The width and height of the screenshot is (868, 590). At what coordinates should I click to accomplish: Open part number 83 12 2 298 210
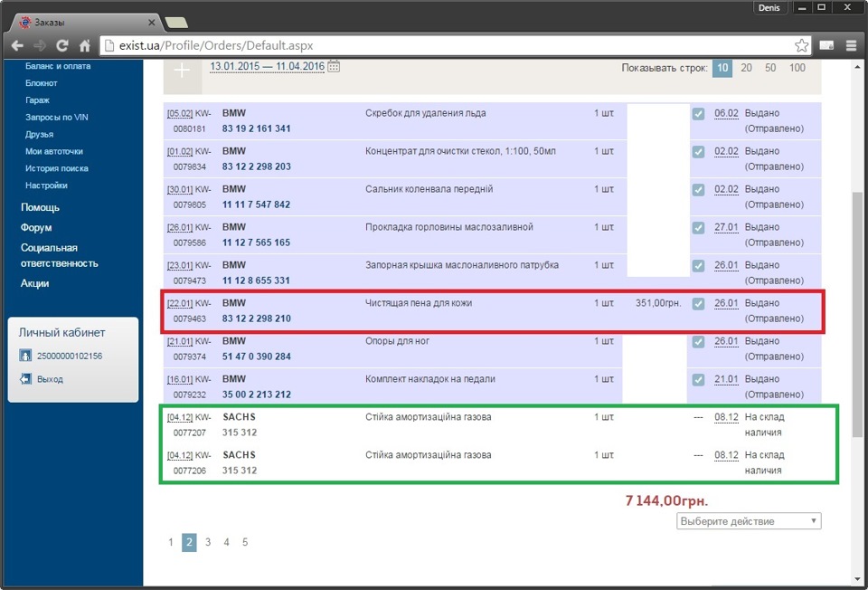tap(256, 319)
